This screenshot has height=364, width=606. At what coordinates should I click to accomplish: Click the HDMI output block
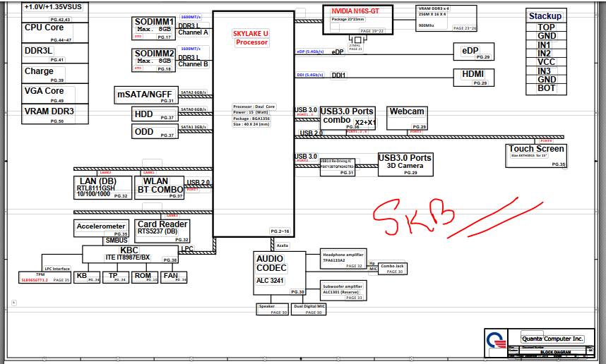pos(473,77)
